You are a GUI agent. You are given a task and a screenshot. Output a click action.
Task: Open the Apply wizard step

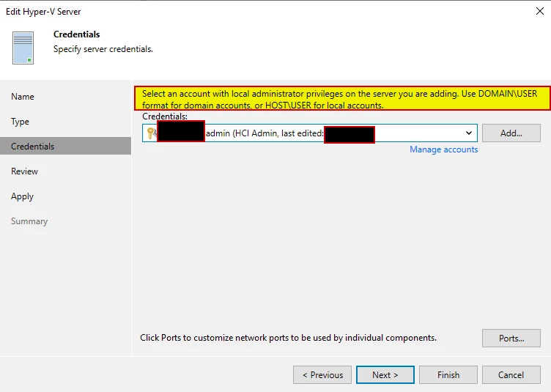22,196
